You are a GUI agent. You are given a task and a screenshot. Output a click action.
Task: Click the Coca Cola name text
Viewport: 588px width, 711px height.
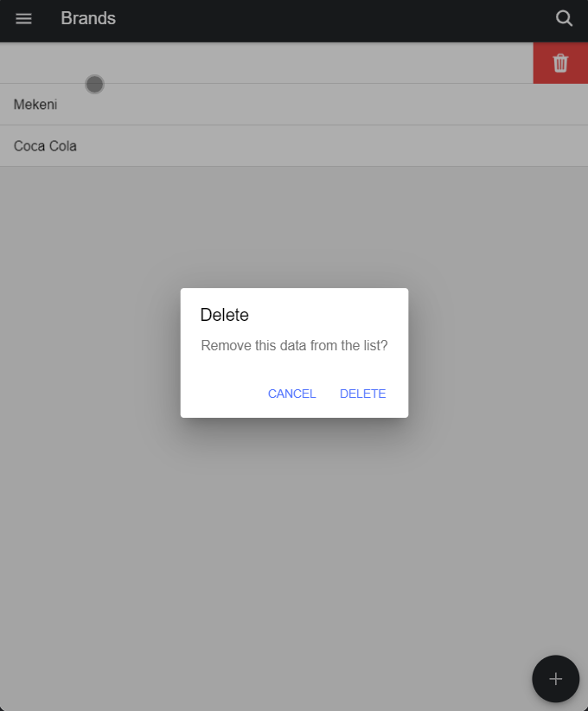45,146
